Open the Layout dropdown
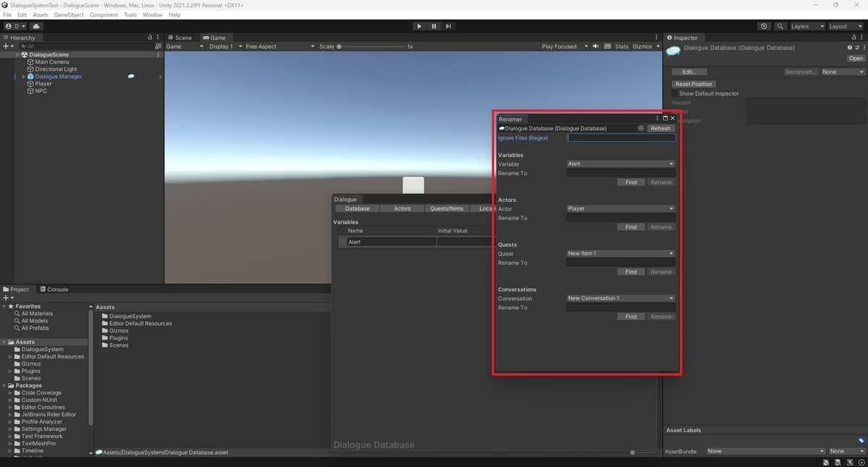Image resolution: width=868 pixels, height=467 pixels. coord(845,26)
